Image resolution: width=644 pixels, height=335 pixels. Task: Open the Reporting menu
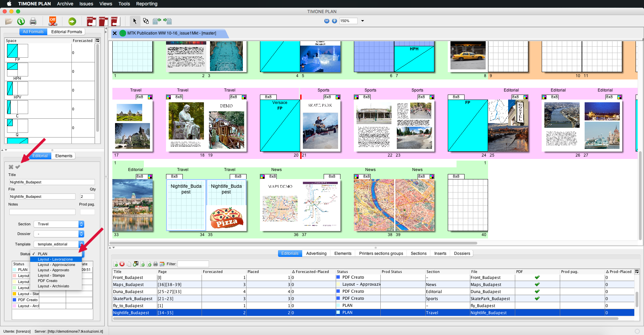point(147,4)
